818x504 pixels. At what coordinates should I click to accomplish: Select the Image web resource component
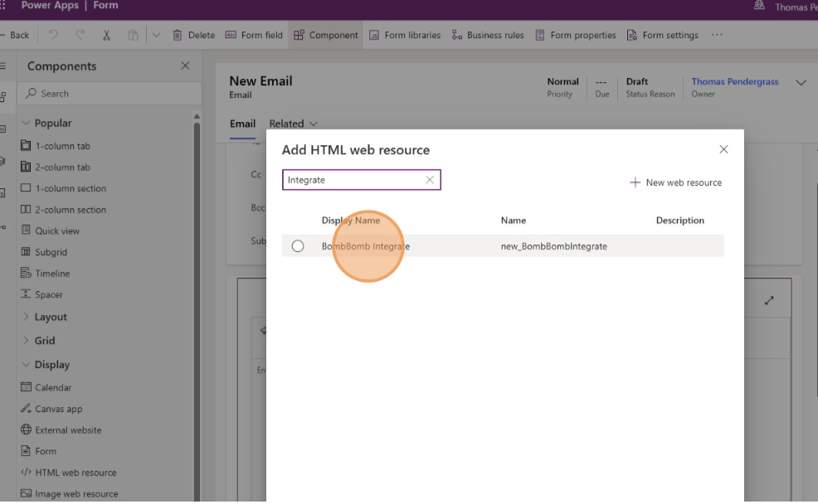pyautogui.click(x=70, y=493)
